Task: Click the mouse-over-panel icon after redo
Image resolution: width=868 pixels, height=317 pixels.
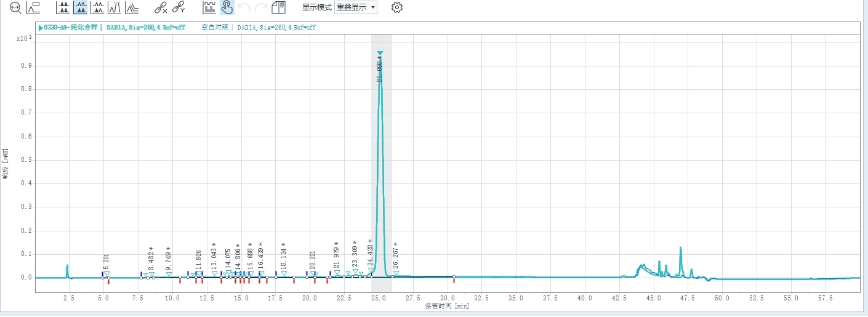Action: 279,8
